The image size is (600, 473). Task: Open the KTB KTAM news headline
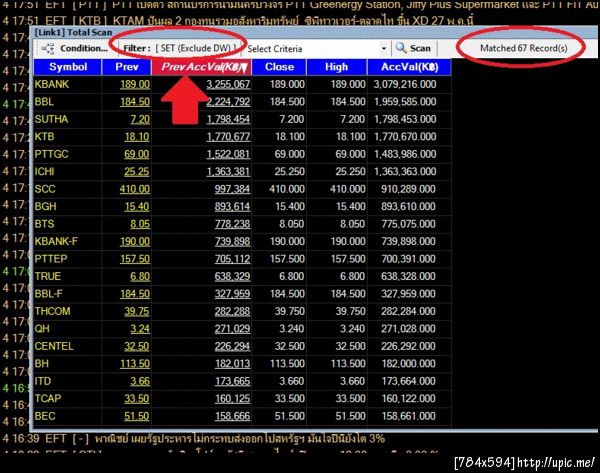[293, 20]
